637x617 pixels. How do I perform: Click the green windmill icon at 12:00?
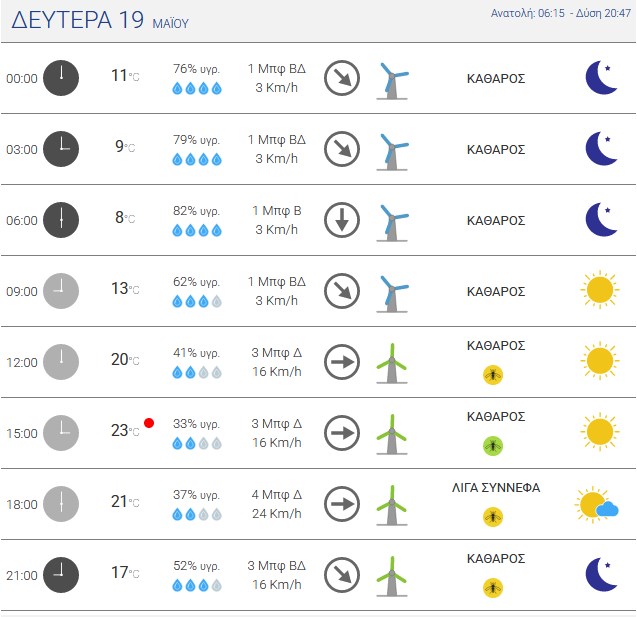[x=392, y=364]
